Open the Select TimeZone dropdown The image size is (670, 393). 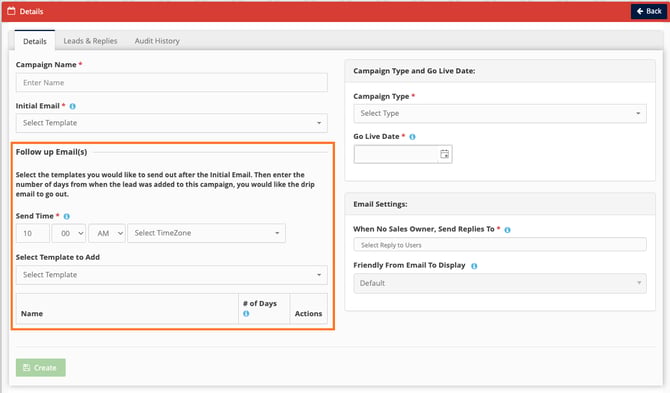(x=206, y=233)
